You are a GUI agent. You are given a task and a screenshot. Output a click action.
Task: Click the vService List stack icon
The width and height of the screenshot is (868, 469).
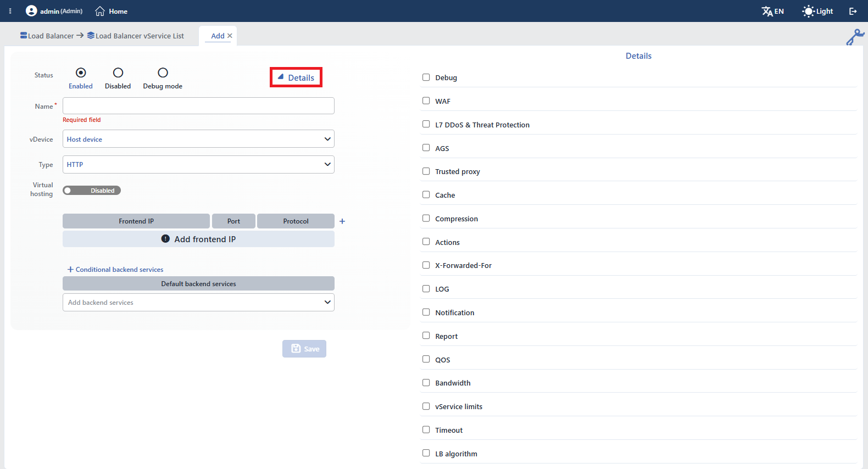[x=91, y=36]
